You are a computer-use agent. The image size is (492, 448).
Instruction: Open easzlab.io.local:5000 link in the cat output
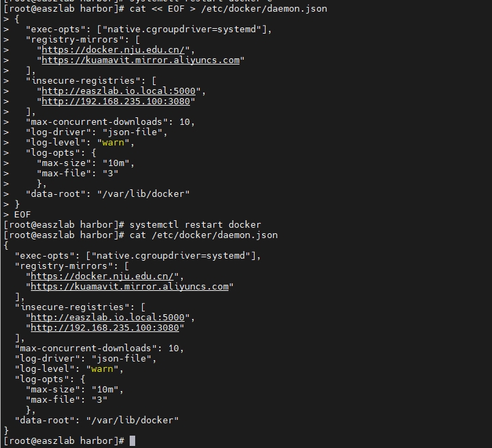(113, 318)
